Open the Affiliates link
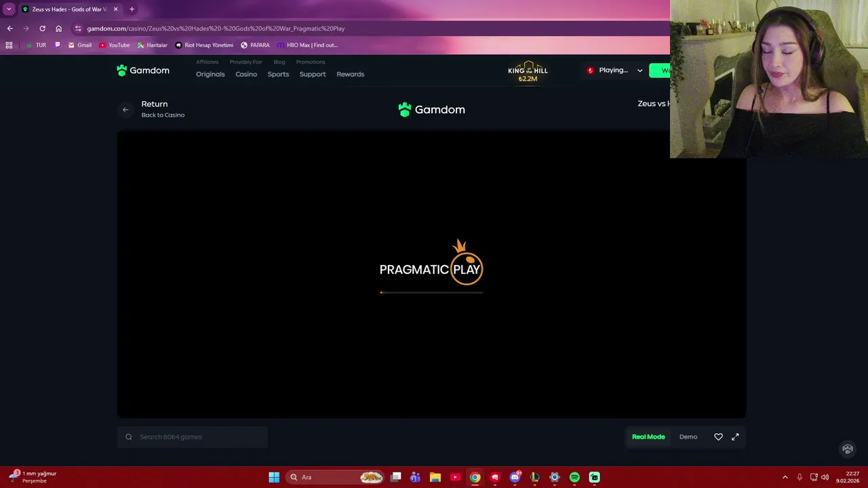The height and width of the screenshot is (488, 868). coord(208,62)
